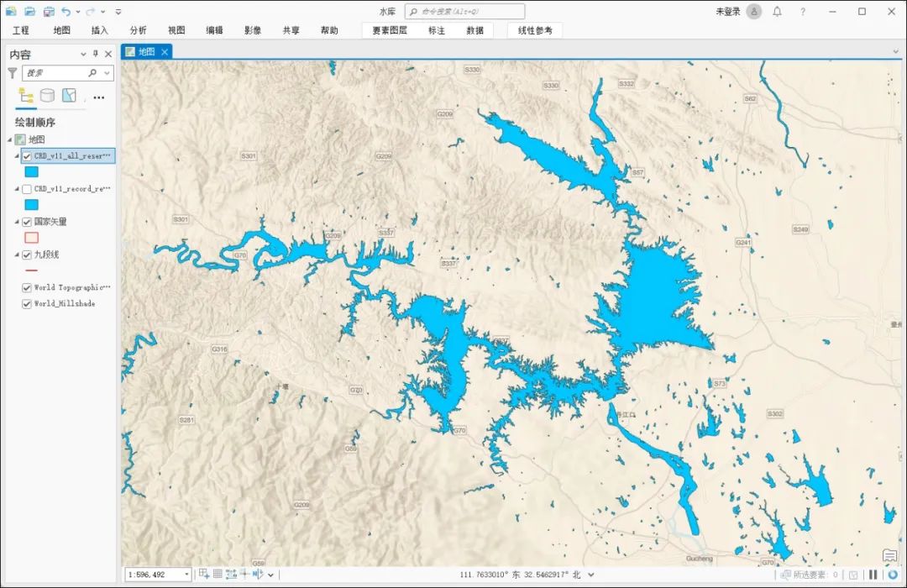Open the 线性参考 tab

535,30
